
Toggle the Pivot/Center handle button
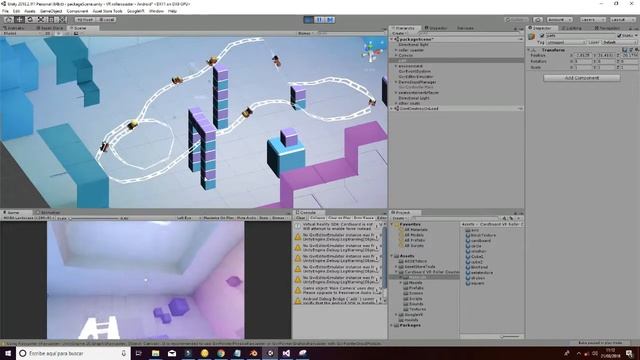click(x=85, y=20)
